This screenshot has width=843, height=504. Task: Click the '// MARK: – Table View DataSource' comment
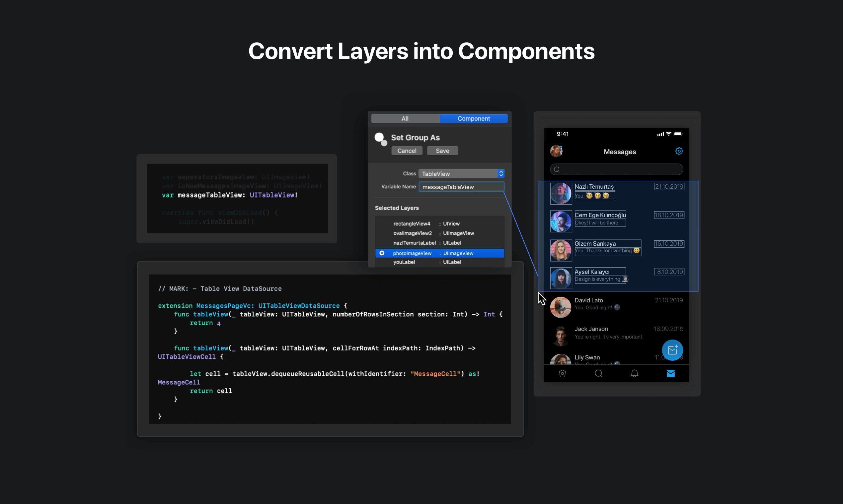220,288
